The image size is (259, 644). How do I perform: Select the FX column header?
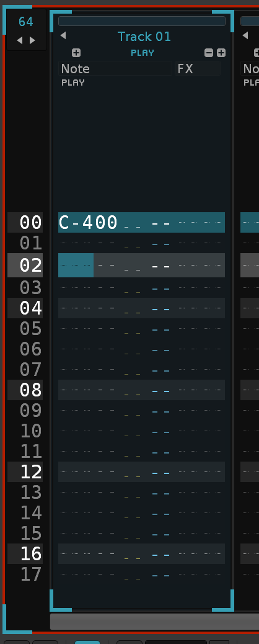pyautogui.click(x=198, y=69)
